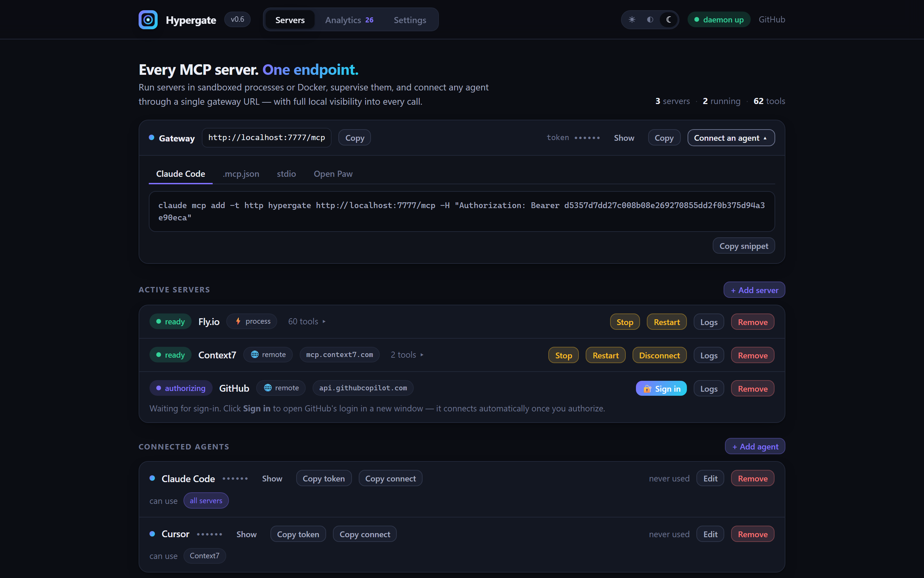Viewport: 924px width, 578px height.
Task: Click the 62 tools summary stat
Action: tap(769, 101)
